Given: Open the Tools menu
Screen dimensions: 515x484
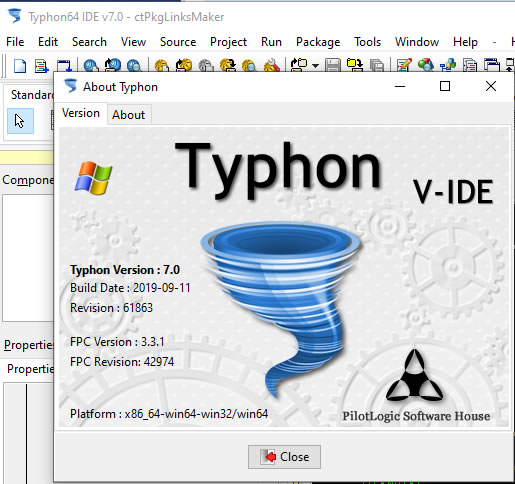Looking at the screenshot, I should (367, 42).
